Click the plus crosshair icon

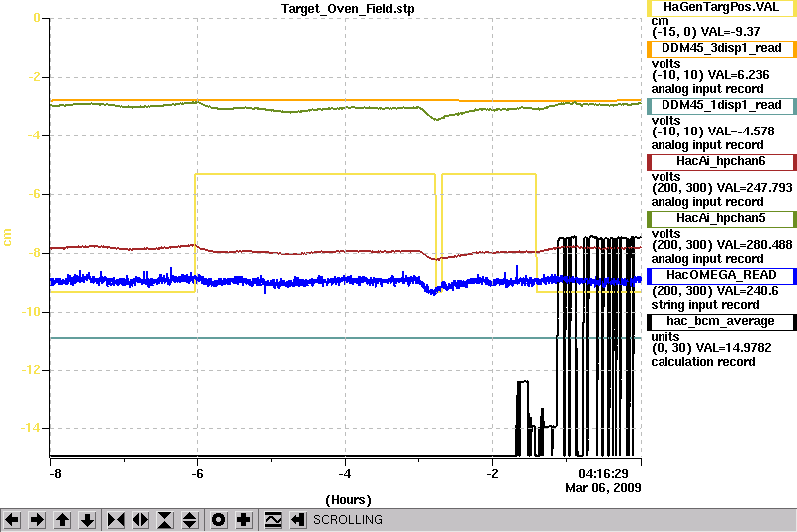pyautogui.click(x=244, y=520)
